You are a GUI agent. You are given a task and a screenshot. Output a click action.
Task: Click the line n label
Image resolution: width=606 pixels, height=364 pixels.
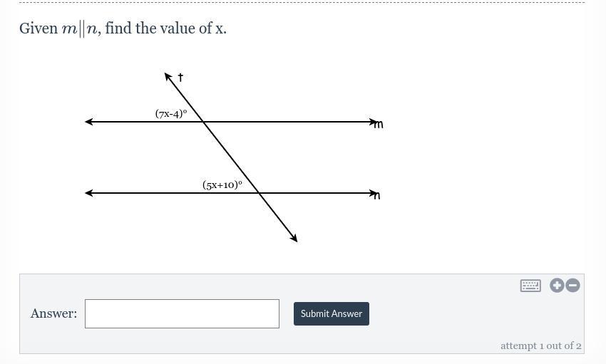tap(377, 196)
